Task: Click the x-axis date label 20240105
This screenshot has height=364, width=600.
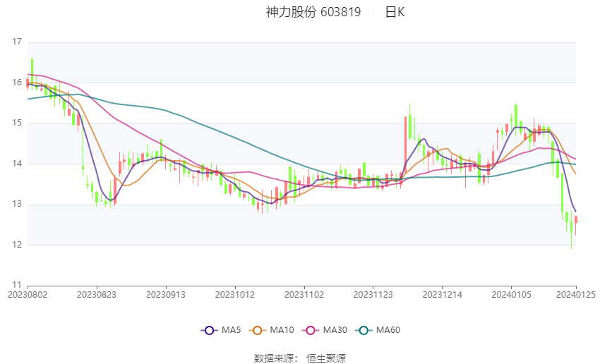Action: (512, 295)
